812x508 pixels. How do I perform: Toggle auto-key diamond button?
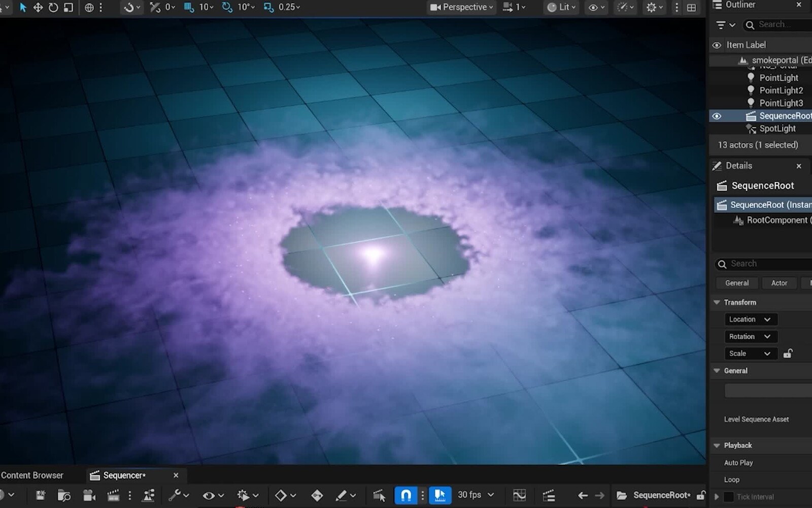coord(317,495)
